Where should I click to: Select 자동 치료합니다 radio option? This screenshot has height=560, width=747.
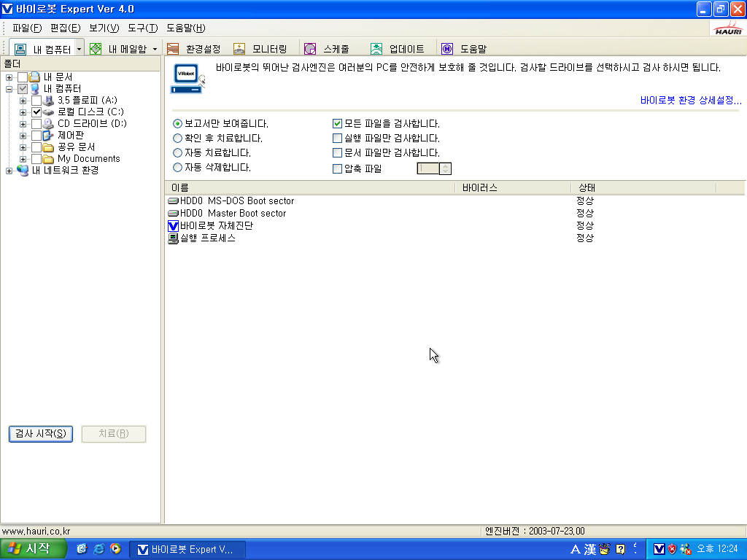tap(178, 153)
